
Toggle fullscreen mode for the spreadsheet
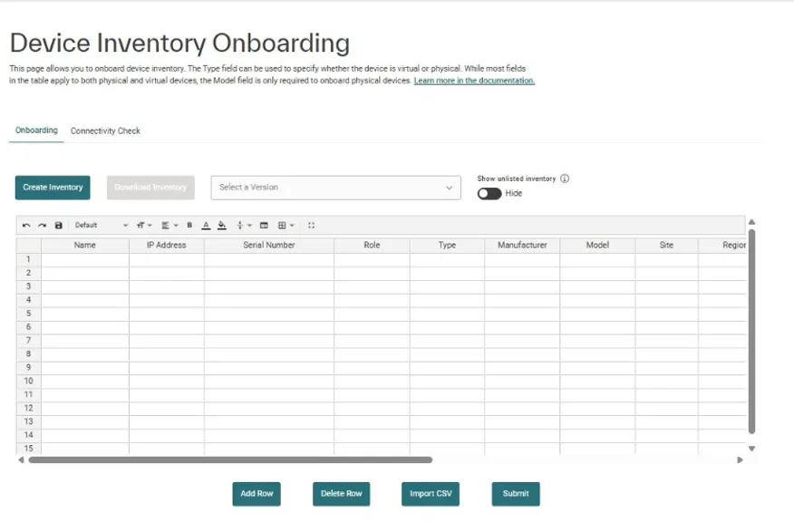coord(312,226)
